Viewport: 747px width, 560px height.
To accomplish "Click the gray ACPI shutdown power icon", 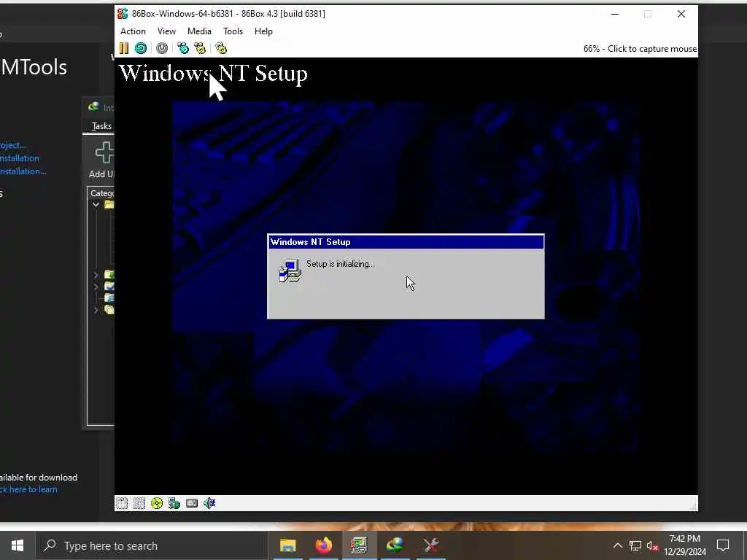I will click(162, 48).
